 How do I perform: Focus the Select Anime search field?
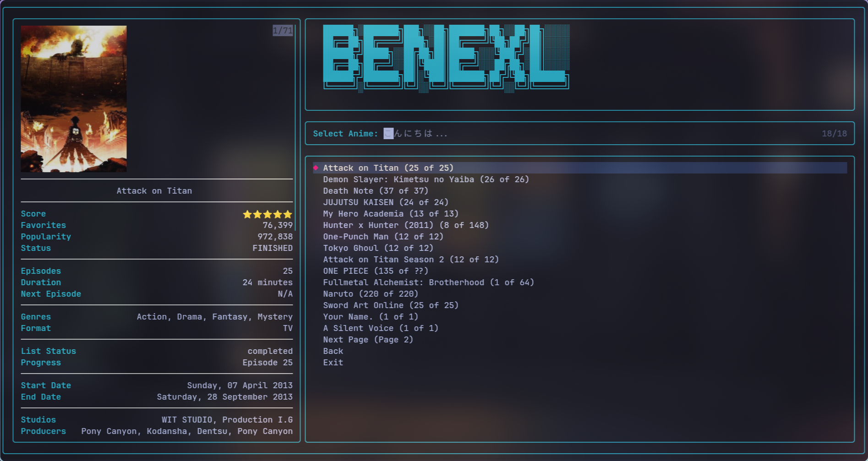coord(580,134)
